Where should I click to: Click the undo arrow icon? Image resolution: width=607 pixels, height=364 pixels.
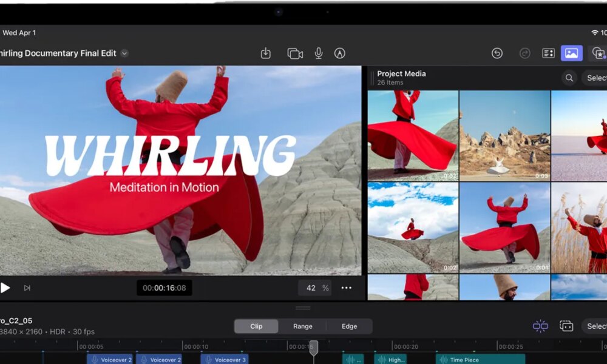[x=497, y=53]
